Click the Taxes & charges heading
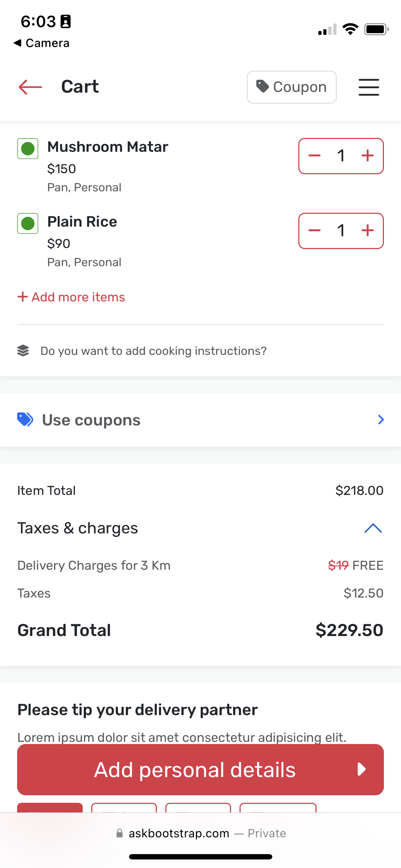This screenshot has width=401, height=868. click(78, 528)
